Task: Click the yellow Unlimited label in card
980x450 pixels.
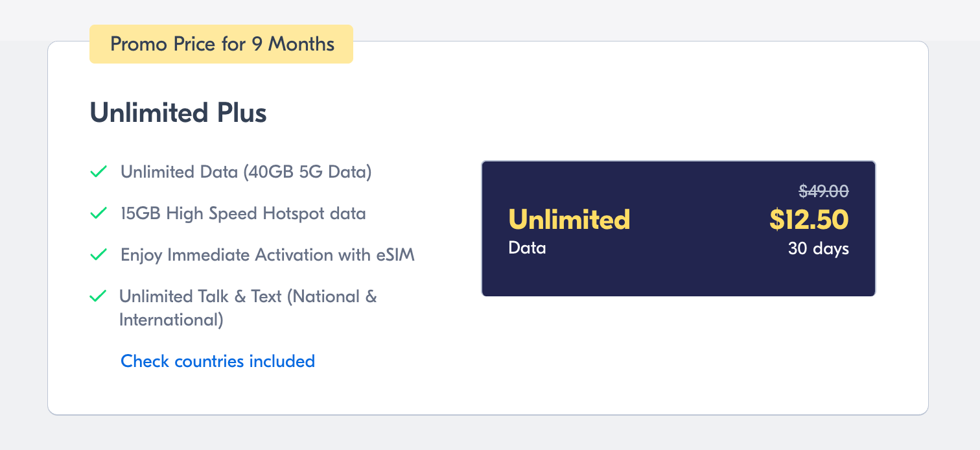Action: tap(569, 220)
